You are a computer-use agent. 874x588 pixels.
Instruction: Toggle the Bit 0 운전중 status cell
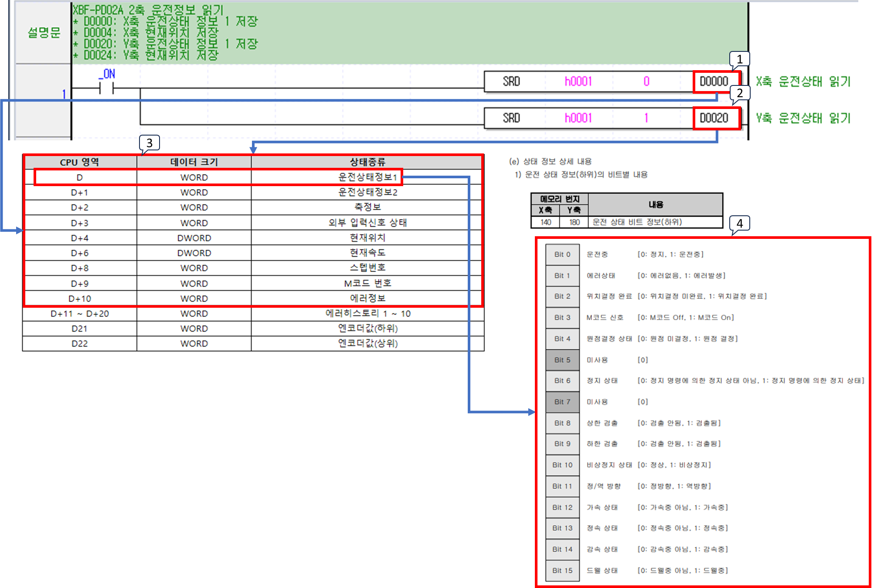[x=562, y=254]
